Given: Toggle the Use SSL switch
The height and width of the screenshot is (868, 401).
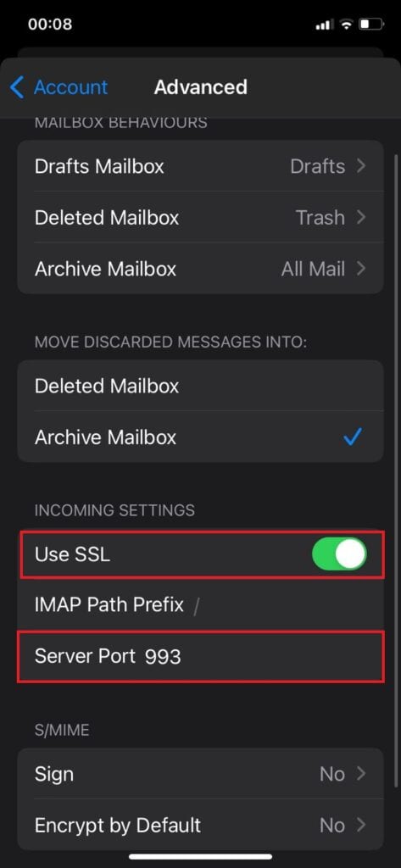Looking at the screenshot, I should pos(339,554).
